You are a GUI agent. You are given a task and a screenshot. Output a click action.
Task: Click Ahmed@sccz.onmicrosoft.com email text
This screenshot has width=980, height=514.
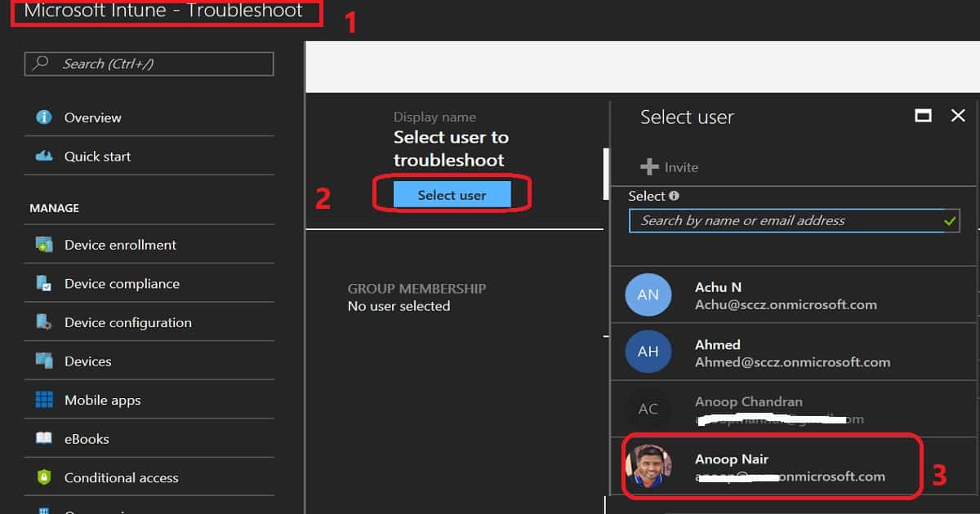(792, 362)
